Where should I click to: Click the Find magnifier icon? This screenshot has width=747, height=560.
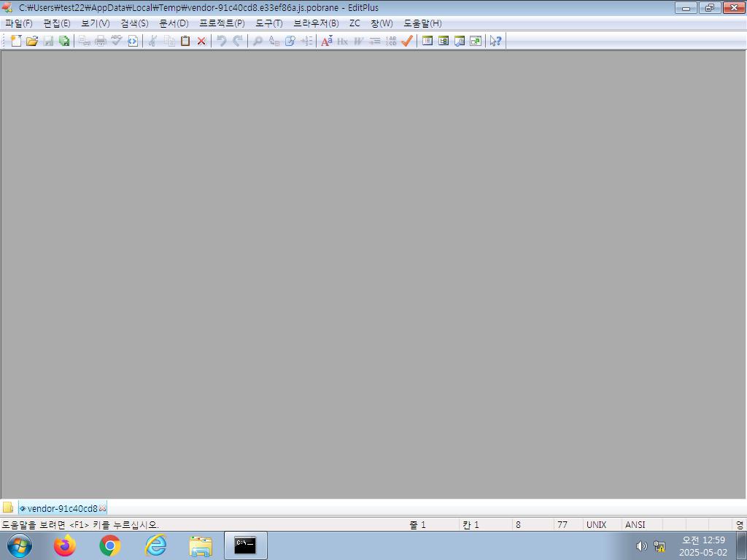258,41
